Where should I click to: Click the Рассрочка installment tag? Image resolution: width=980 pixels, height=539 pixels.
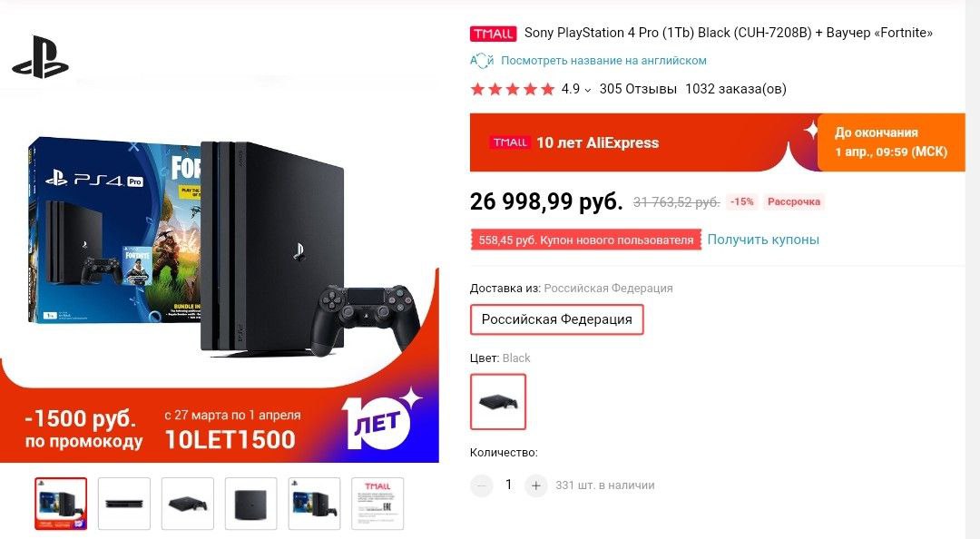click(x=794, y=202)
